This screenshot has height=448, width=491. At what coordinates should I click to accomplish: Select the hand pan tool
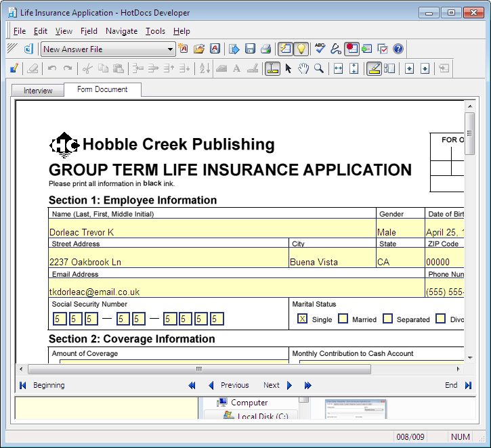[x=303, y=68]
